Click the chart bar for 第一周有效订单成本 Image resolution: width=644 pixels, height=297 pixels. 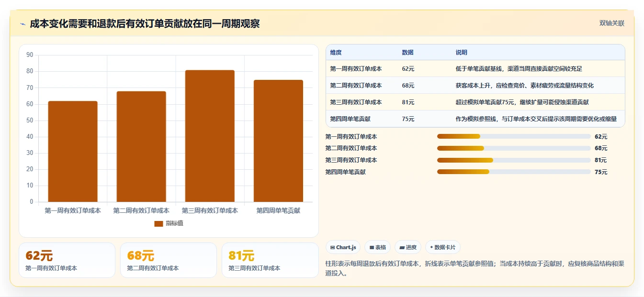(x=73, y=152)
